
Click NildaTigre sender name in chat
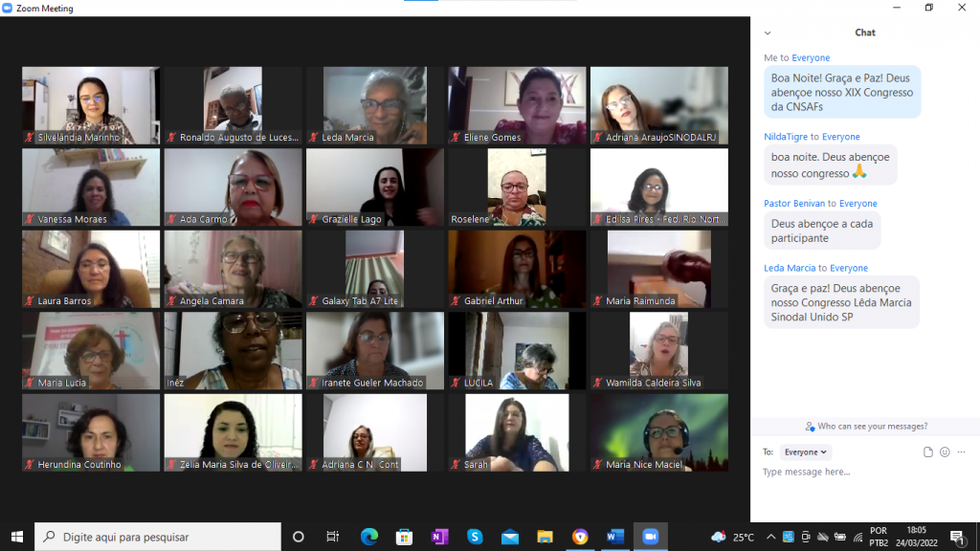[786, 137]
